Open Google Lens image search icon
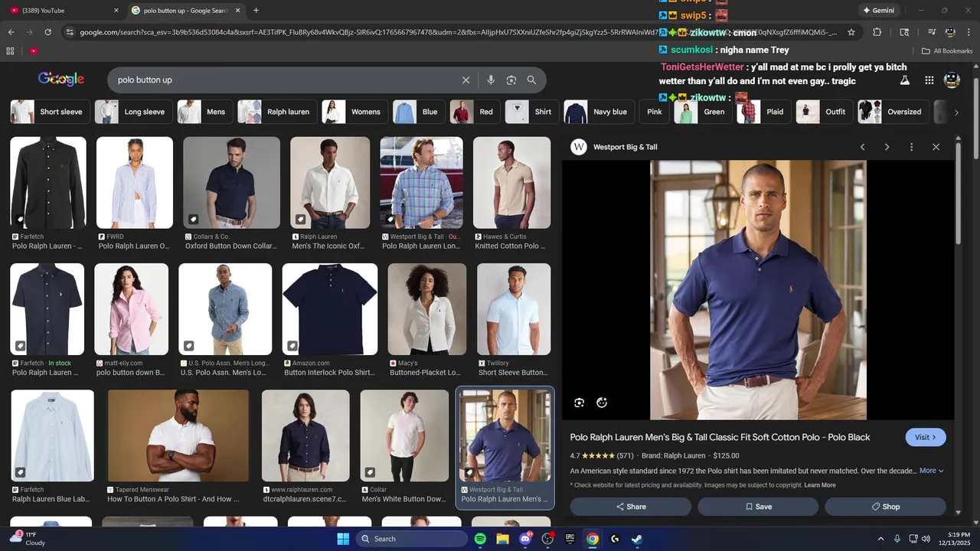 [511, 80]
